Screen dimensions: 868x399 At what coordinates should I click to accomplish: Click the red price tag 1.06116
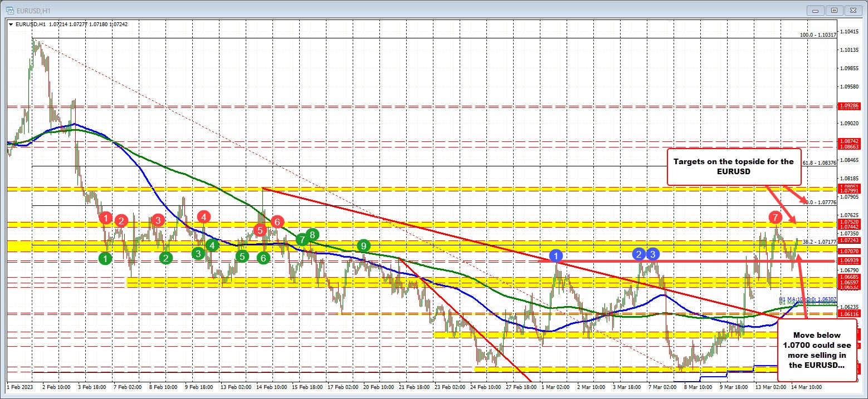pyautogui.click(x=850, y=314)
